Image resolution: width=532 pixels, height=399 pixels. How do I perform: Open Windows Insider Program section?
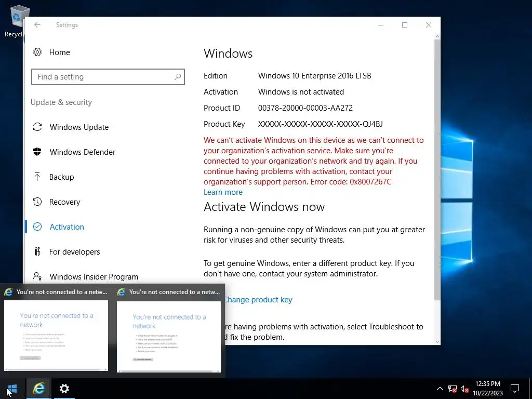(x=94, y=276)
